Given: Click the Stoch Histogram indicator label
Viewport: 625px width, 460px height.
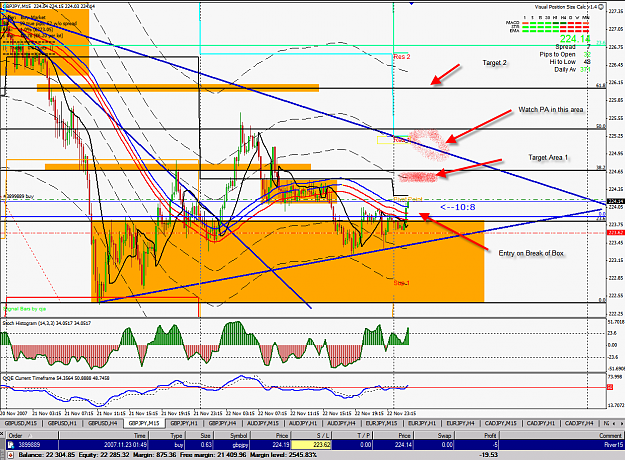Looking at the screenshot, I should [x=47, y=323].
